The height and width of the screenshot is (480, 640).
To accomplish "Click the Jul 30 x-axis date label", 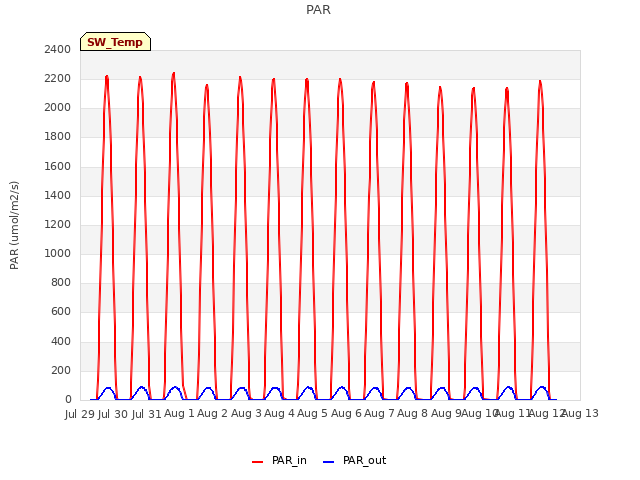I will (113, 414).
